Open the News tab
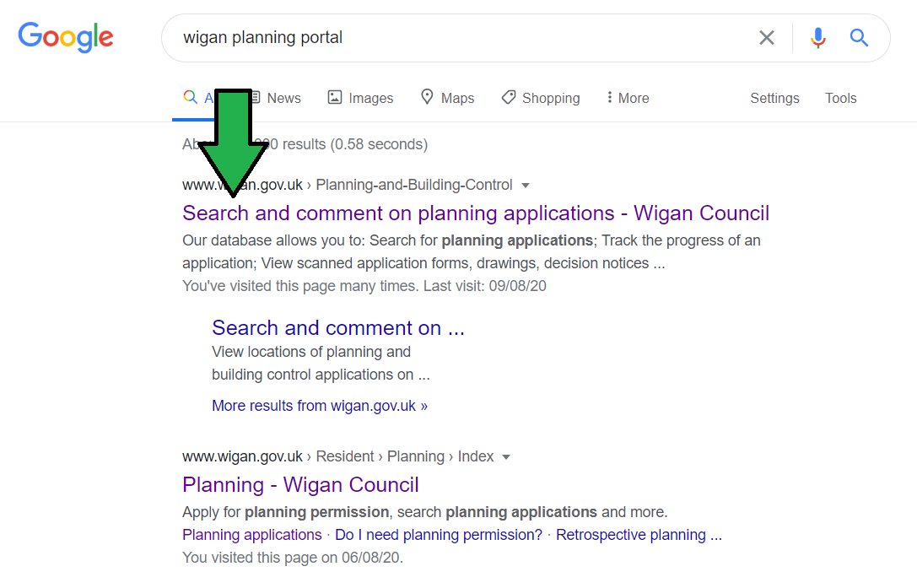Screen dimensions: 917x588 click(x=283, y=98)
